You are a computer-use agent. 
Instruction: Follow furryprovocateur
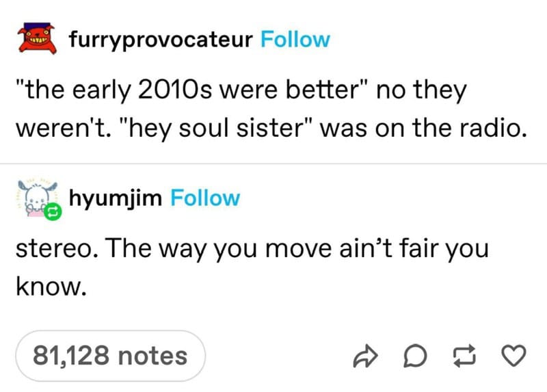tap(295, 39)
